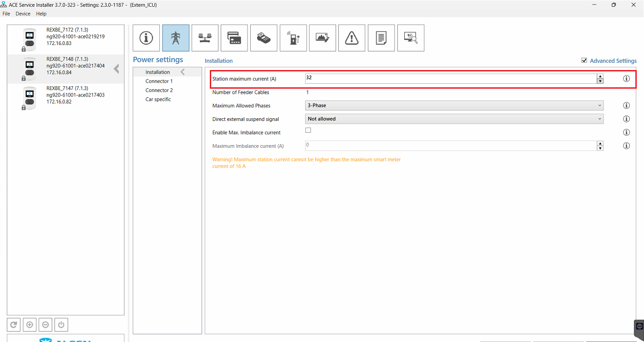
Task: Select the Car specific settings item
Action: [158, 100]
